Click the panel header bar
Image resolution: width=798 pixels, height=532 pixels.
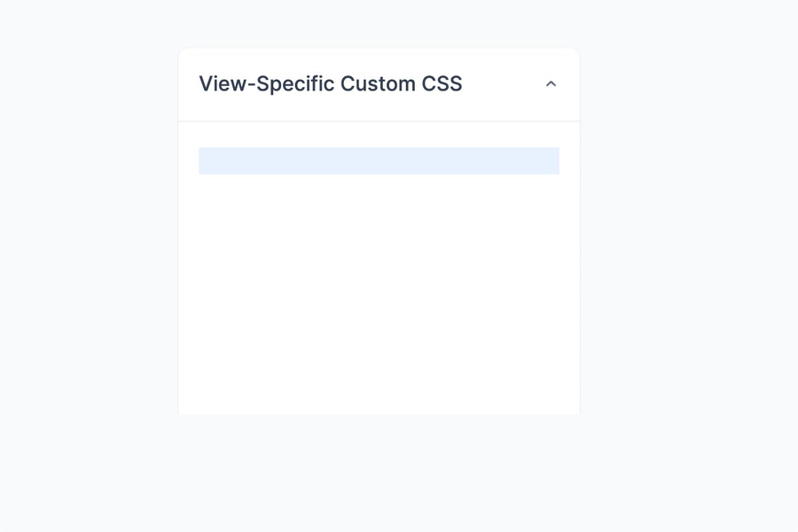point(379,83)
